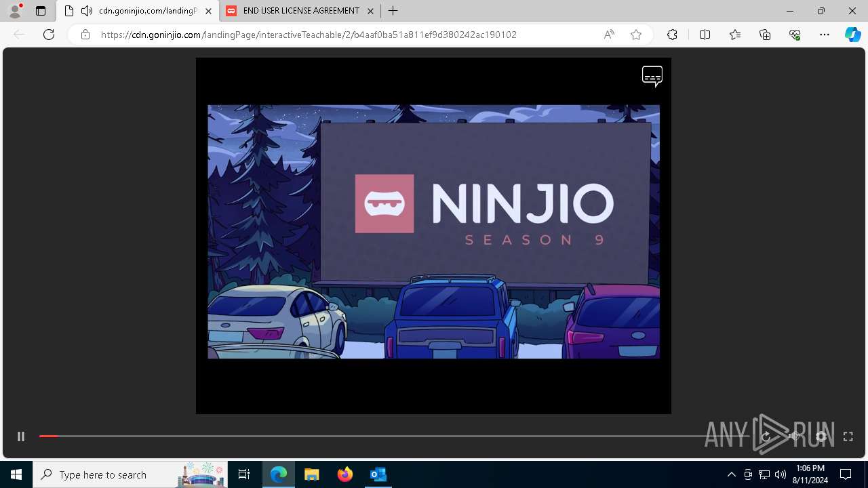
Task: Replay the video from start
Action: 766,436
